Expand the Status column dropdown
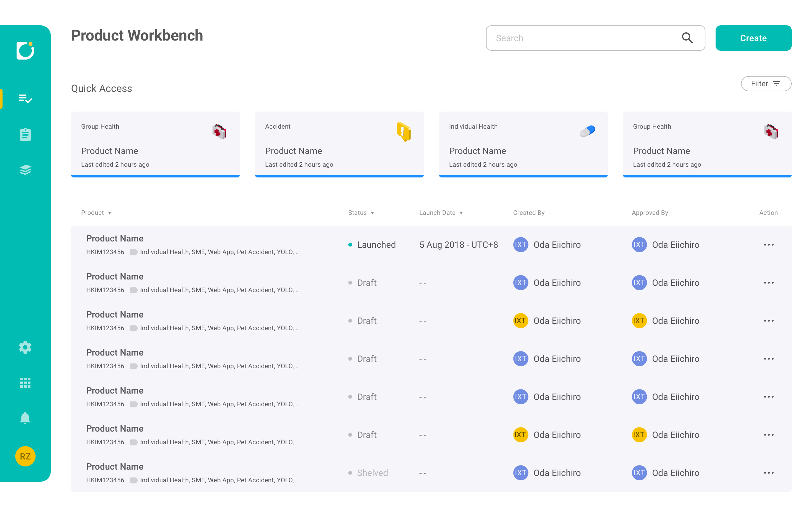Screen dimensions: 812x507 [372, 213]
